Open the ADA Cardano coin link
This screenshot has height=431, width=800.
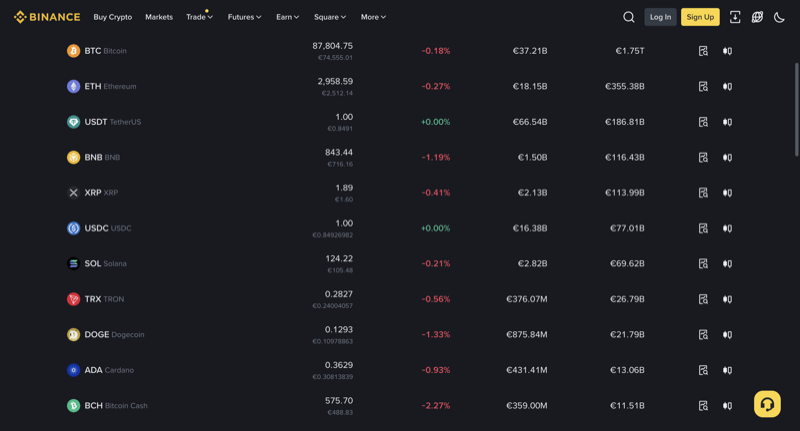[x=101, y=370]
